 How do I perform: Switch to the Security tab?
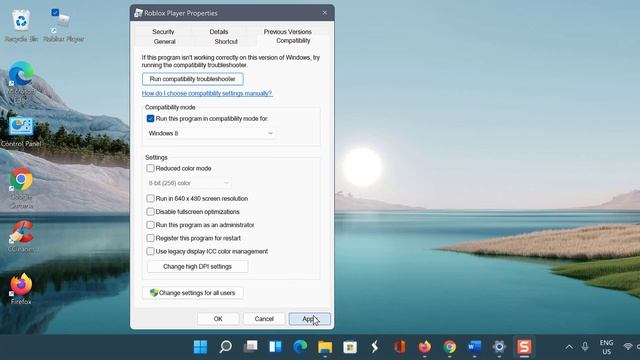click(163, 32)
